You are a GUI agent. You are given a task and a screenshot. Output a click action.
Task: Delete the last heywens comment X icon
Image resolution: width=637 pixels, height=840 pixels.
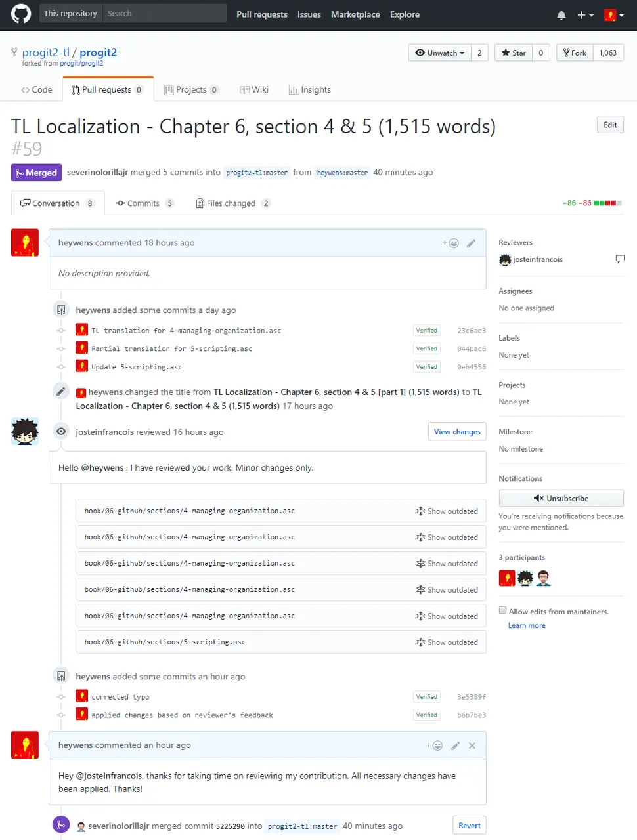[x=472, y=745]
